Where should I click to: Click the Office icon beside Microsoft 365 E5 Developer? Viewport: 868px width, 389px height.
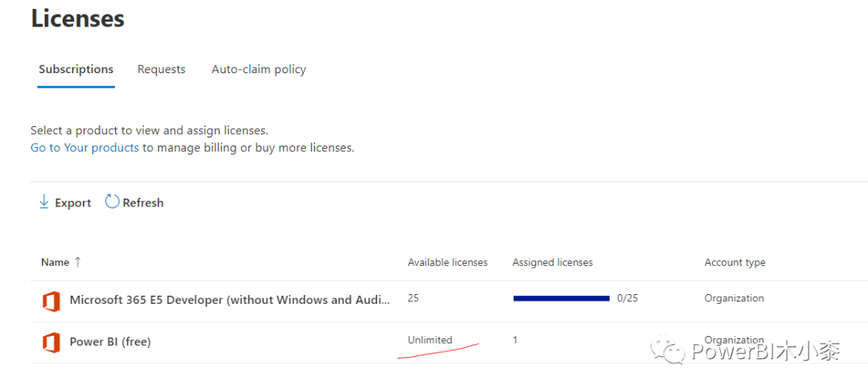point(51,301)
